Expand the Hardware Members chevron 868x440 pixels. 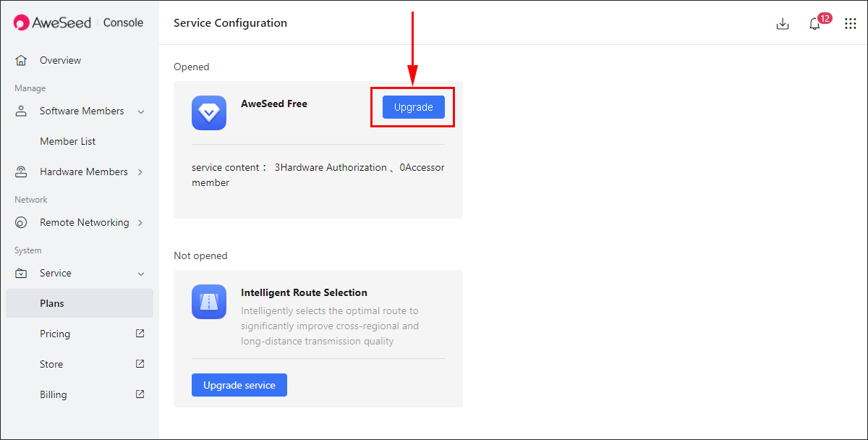140,172
